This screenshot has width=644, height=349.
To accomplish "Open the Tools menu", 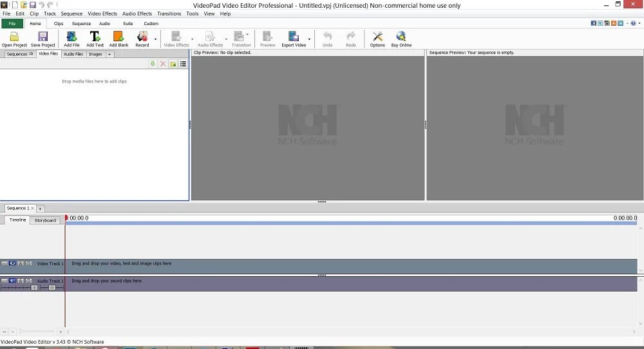I will coord(192,14).
